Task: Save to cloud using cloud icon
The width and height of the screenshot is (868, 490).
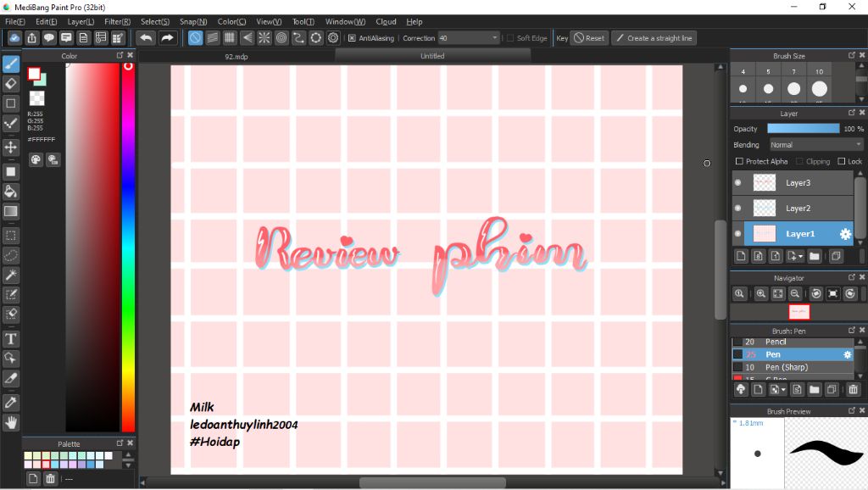Action: (14, 37)
